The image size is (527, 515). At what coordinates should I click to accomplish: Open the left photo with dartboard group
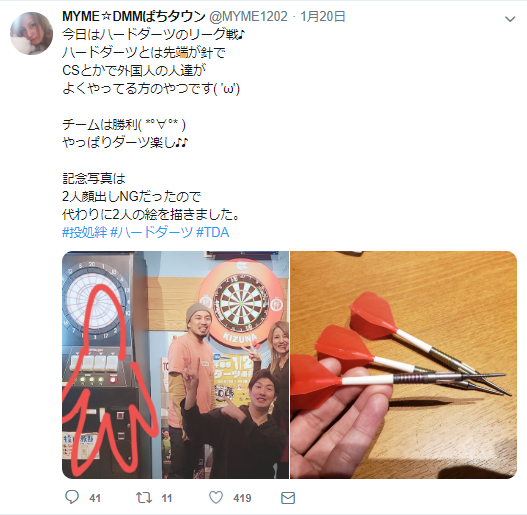point(175,365)
